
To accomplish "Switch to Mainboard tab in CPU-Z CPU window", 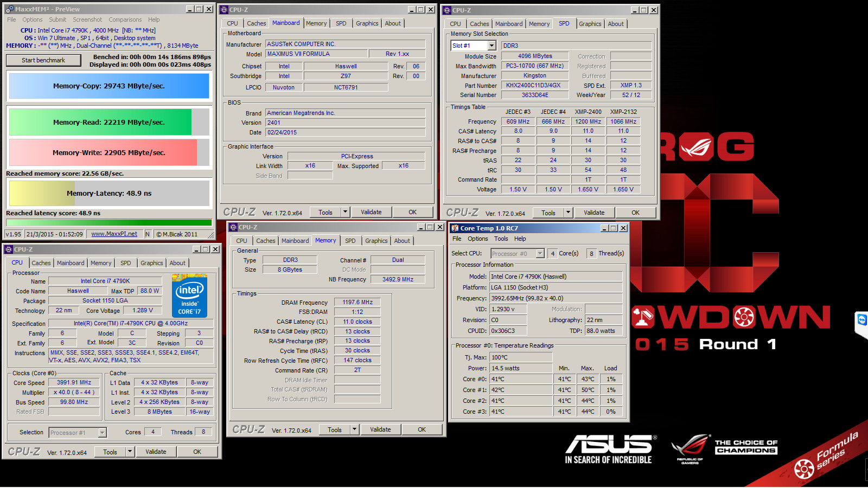I will tap(71, 263).
